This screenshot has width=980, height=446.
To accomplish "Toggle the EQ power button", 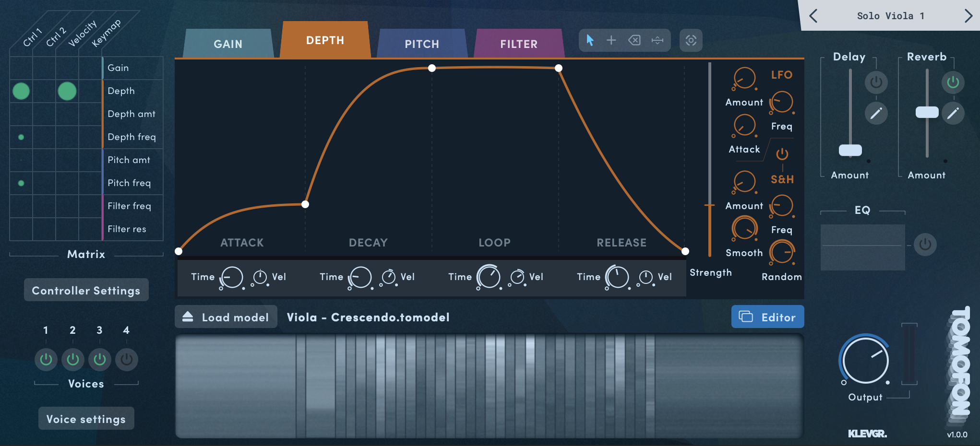I will click(925, 245).
